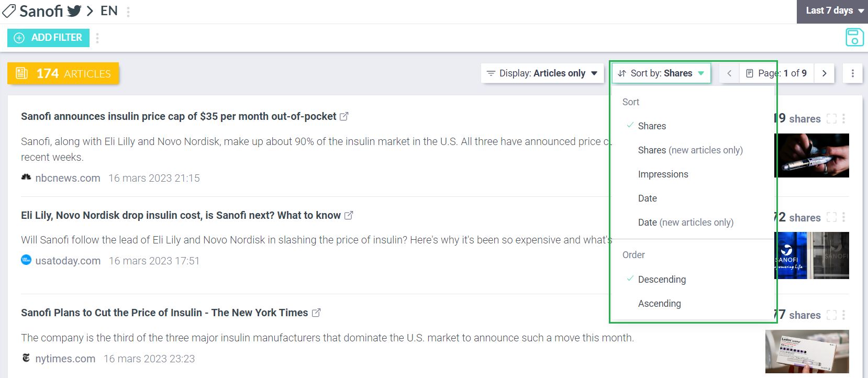Viewport: 868px width, 378px height.
Task: Collapse the Sort by: Shares dropdown
Action: point(661,73)
